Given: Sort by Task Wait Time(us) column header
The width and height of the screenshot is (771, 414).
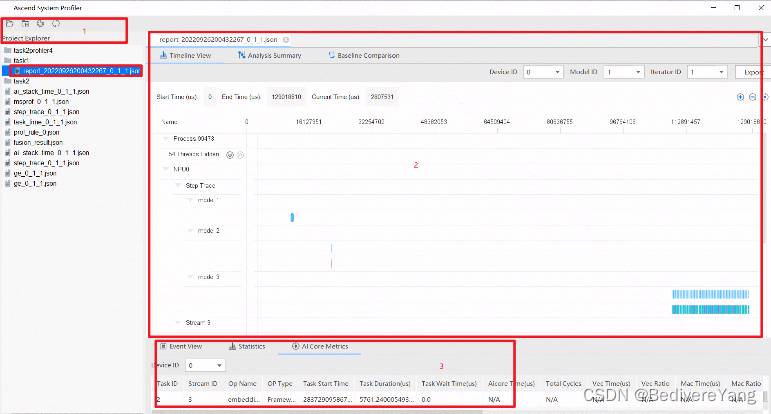Looking at the screenshot, I should (449, 384).
